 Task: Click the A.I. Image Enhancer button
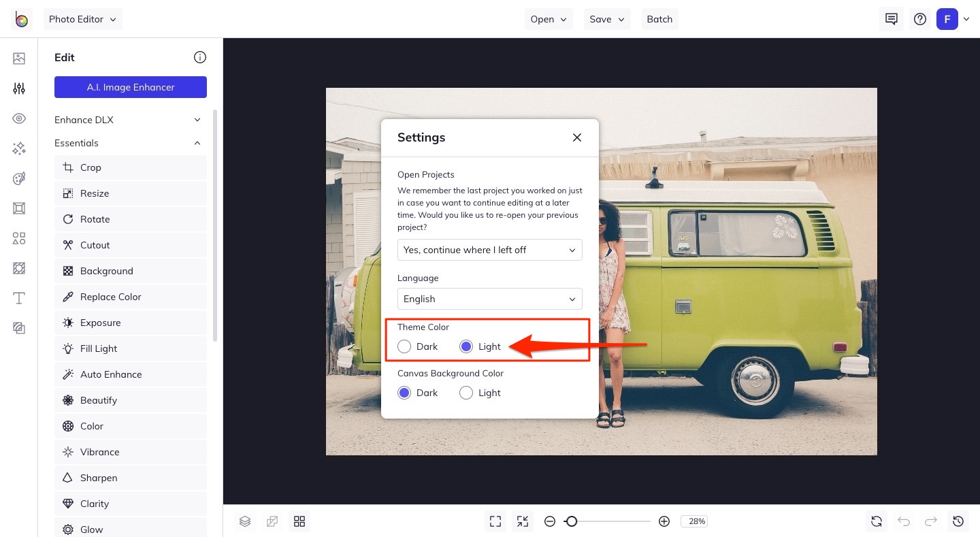(131, 87)
